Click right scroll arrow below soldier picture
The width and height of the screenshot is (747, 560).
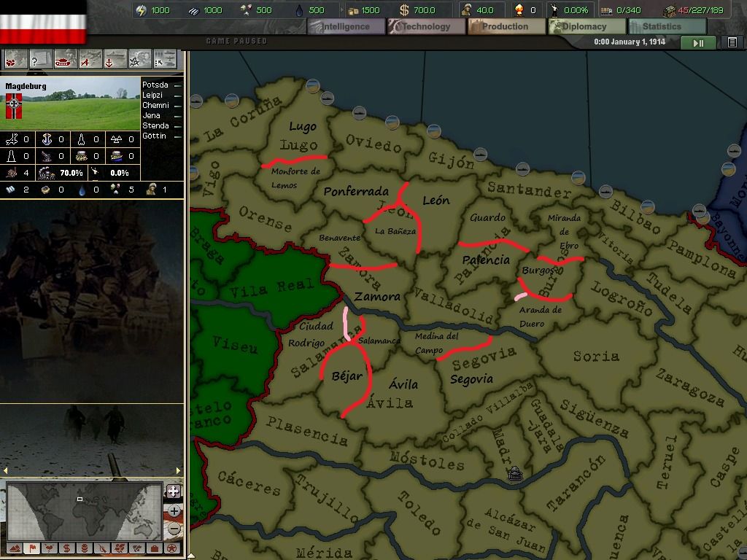(x=178, y=470)
